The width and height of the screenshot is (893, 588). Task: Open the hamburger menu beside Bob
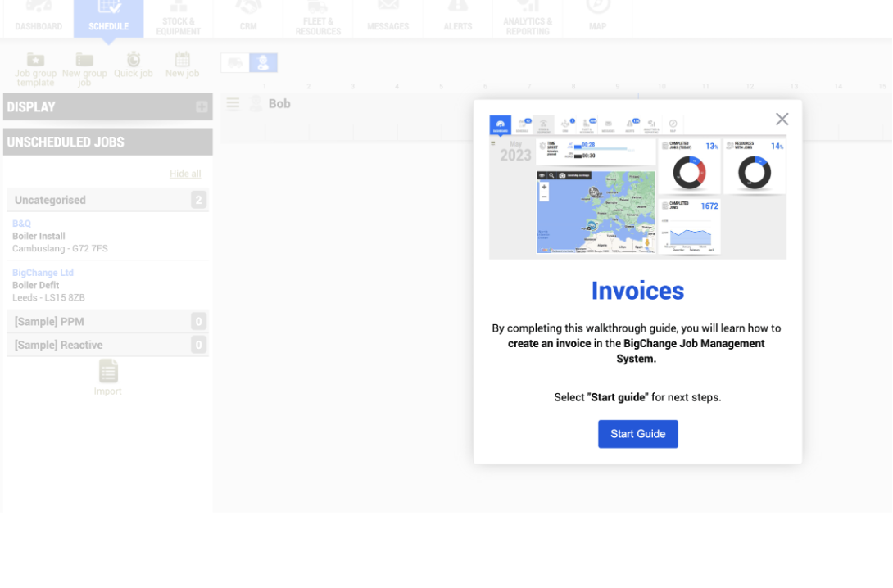233,103
